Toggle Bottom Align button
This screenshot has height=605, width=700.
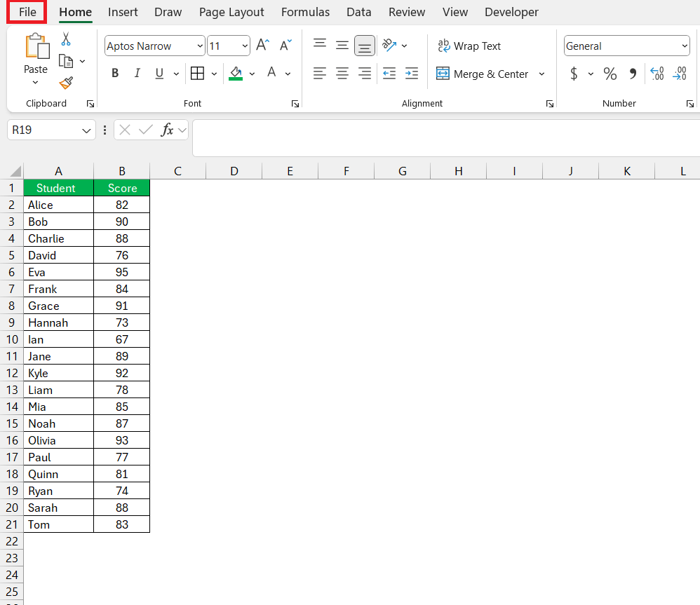coord(364,46)
